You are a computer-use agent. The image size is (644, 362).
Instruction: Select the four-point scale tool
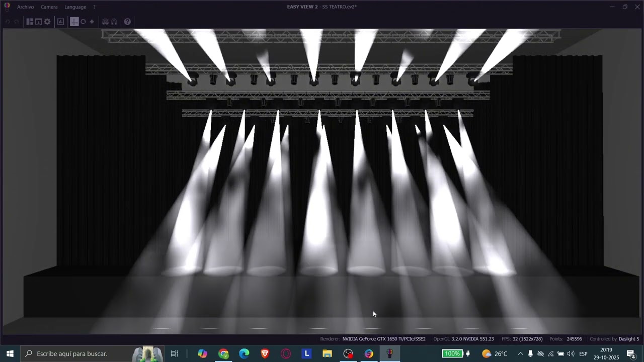(92, 22)
